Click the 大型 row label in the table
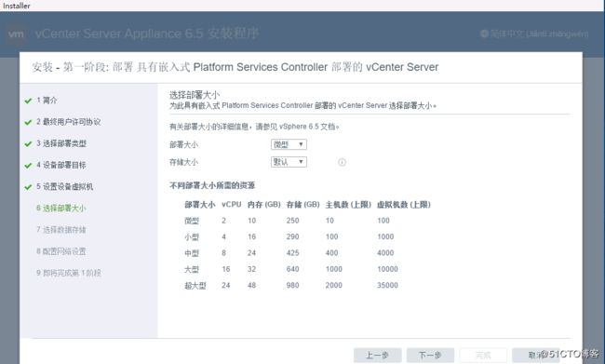The image size is (605, 364). pos(192,269)
